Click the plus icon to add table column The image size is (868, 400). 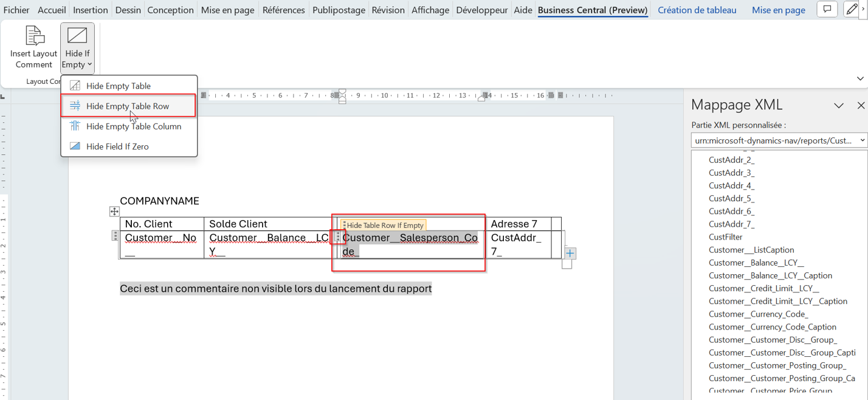[x=570, y=253]
